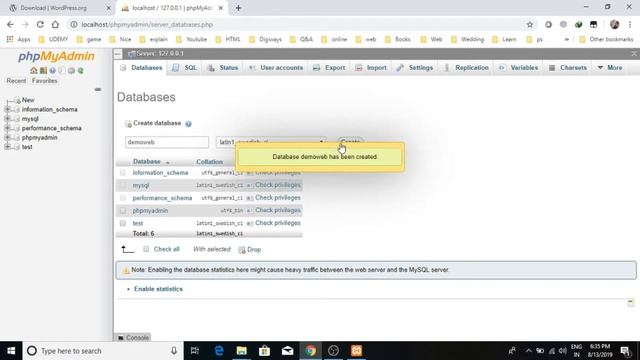Go to the Import tab

tap(371, 68)
